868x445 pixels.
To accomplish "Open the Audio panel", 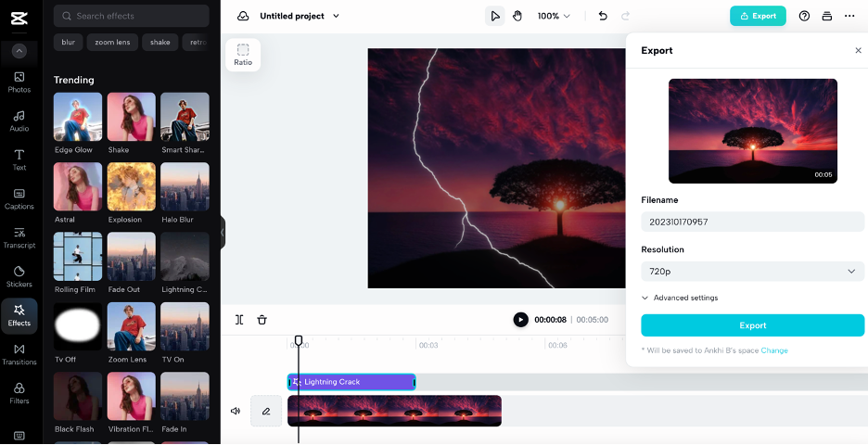I will click(x=19, y=121).
